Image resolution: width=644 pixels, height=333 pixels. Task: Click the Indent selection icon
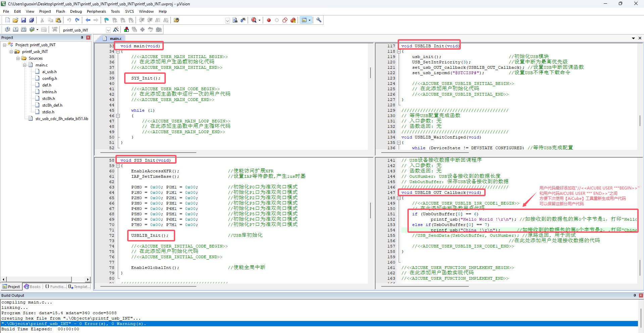[x=142, y=20]
